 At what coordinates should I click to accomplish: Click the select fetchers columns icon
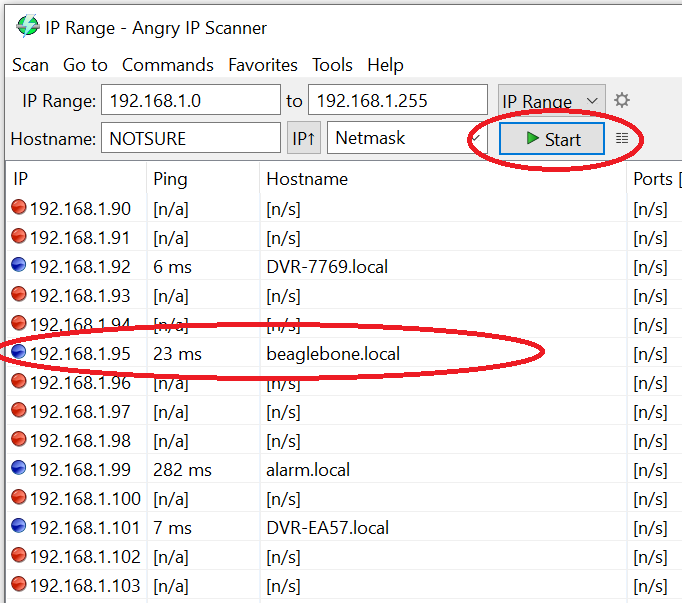point(622,138)
